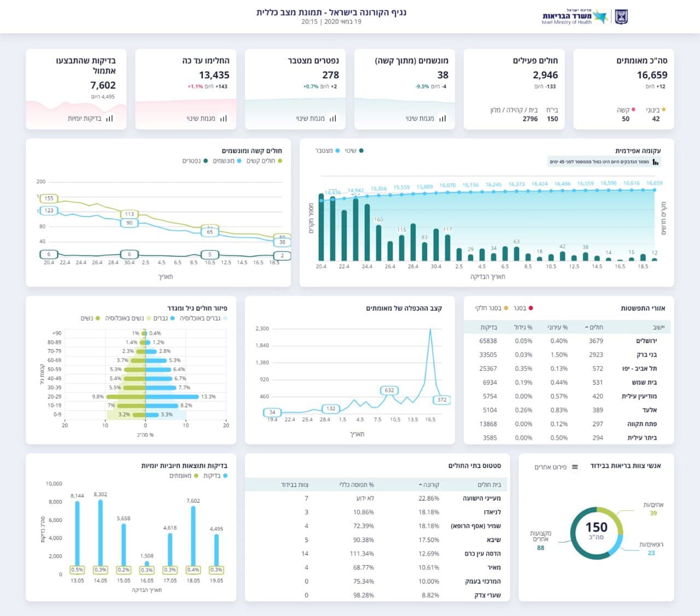Click the Jerusalem row in spread areas table
This screenshot has height=616, width=700.
pos(569,341)
